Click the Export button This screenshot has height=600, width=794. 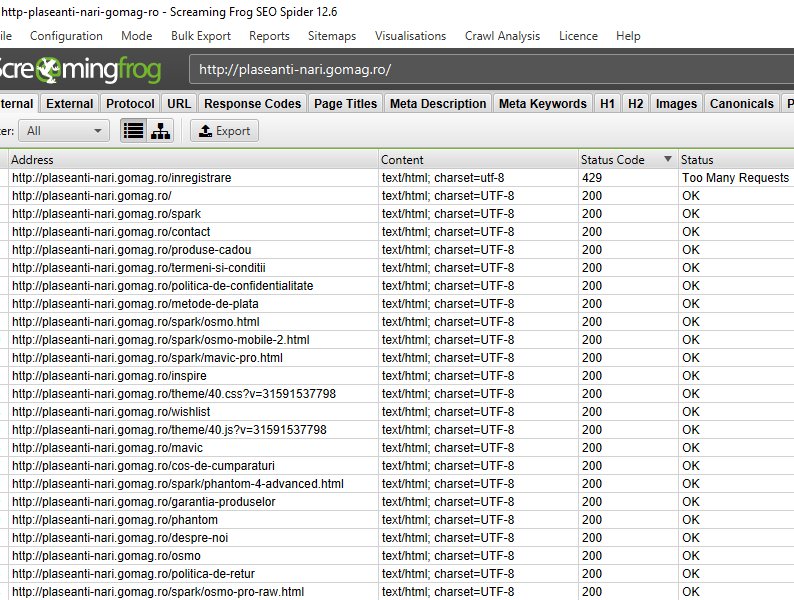pyautogui.click(x=224, y=131)
